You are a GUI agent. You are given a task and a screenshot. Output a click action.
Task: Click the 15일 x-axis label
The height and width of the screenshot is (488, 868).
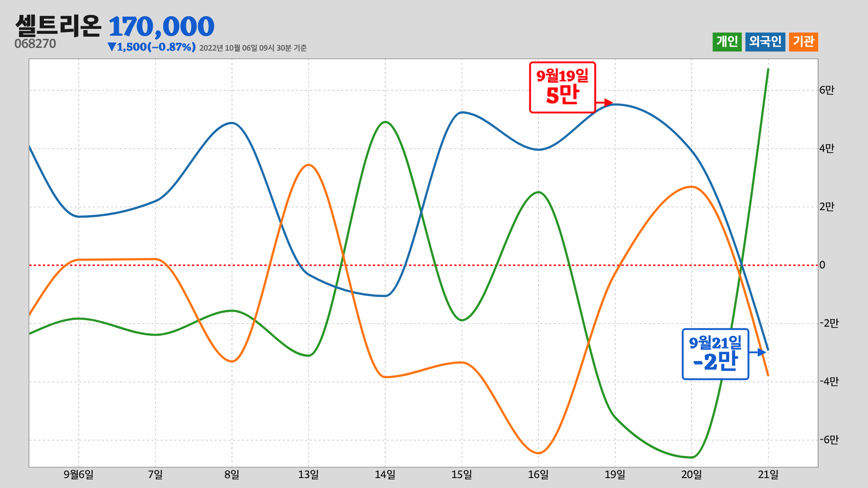tap(462, 474)
